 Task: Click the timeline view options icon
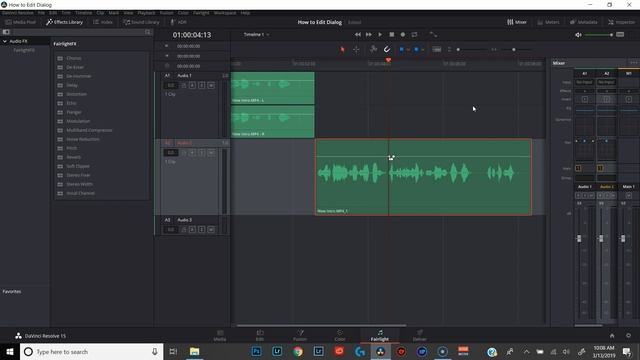coord(437,49)
